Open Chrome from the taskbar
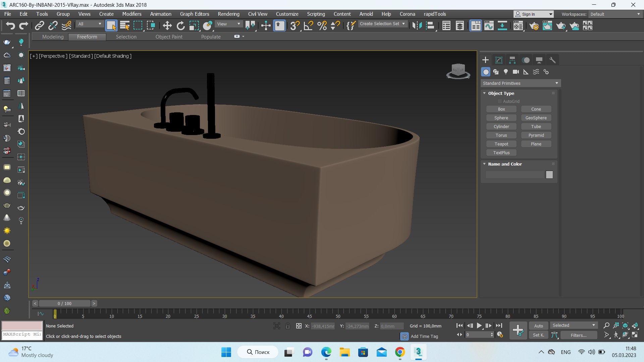 tap(399, 352)
